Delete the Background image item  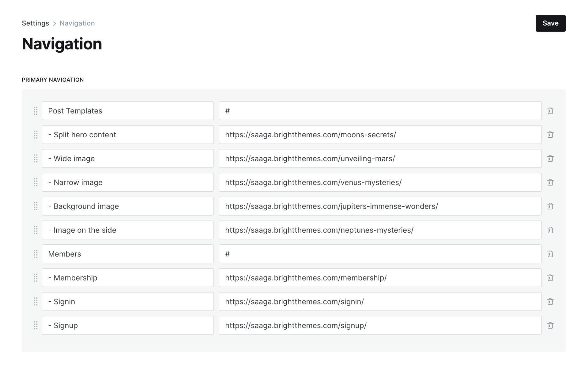tap(550, 206)
